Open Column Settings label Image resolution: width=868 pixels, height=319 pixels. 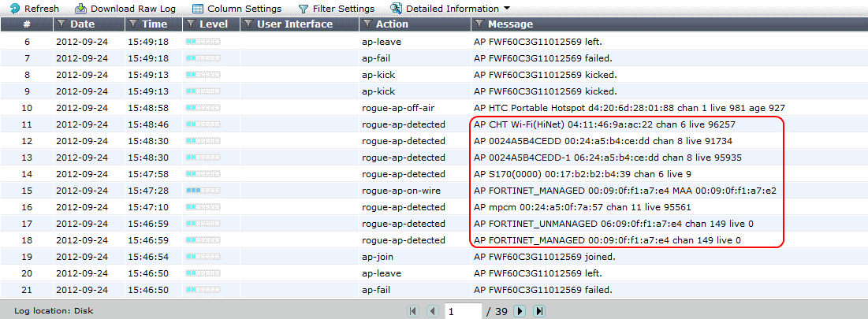pyautogui.click(x=244, y=9)
